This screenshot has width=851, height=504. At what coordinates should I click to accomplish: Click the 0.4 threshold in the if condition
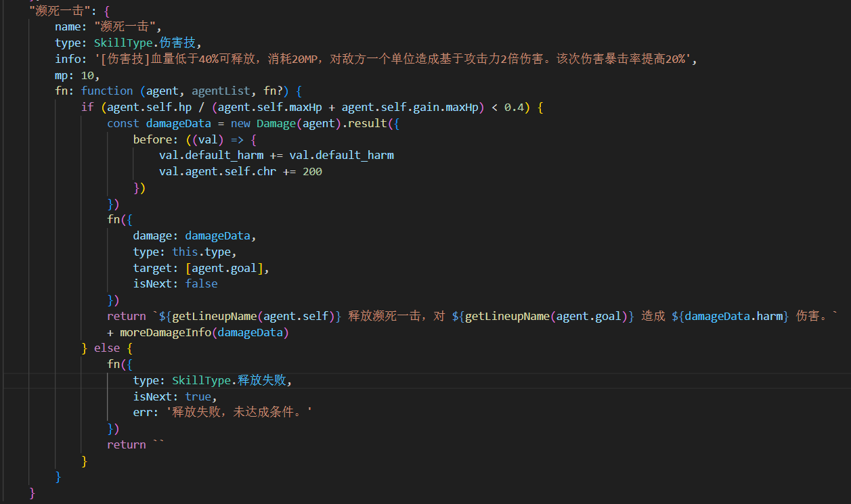pyautogui.click(x=514, y=107)
